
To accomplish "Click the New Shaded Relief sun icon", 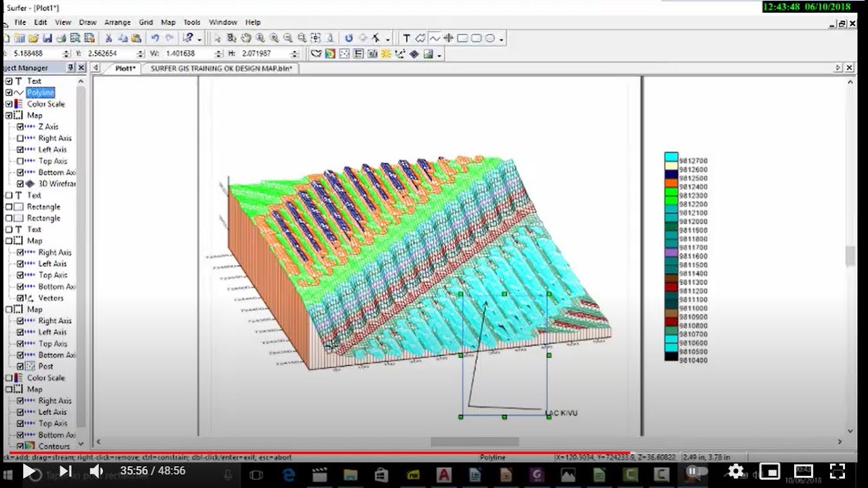I will 386,54.
